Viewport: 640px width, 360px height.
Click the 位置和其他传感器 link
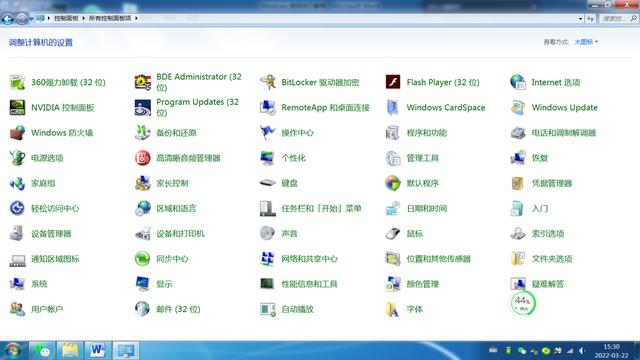(439, 259)
